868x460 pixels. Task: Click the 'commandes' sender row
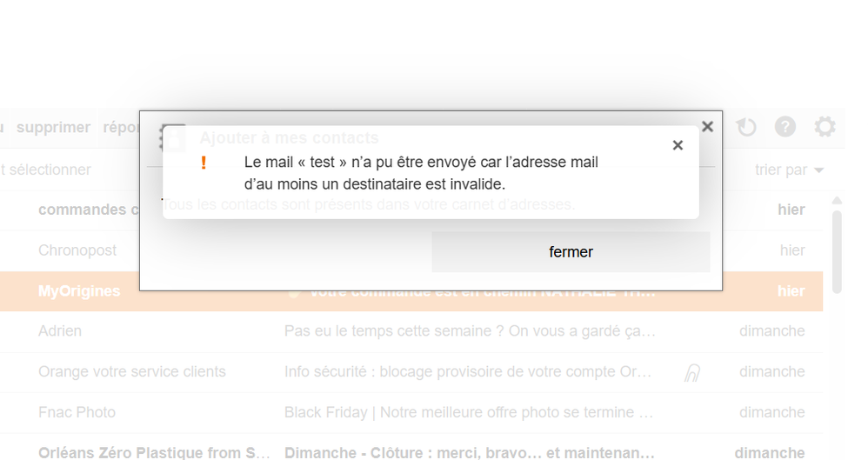point(89,210)
